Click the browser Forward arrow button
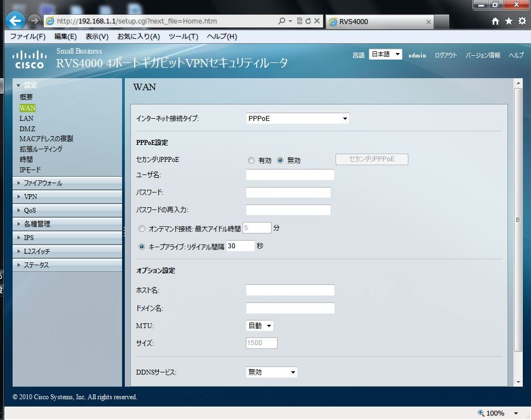Viewport: 531px width, 420px height. 34,21
